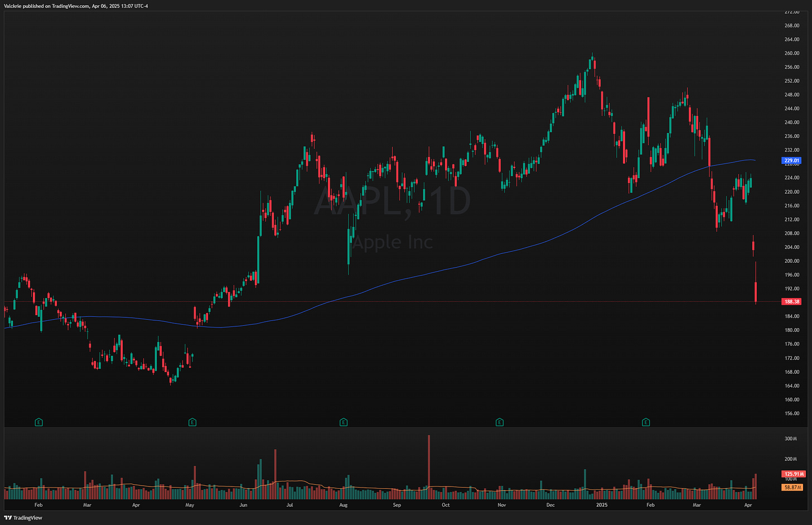Click the Aug label on time axis
This screenshot has width=812, height=525.
[344, 505]
